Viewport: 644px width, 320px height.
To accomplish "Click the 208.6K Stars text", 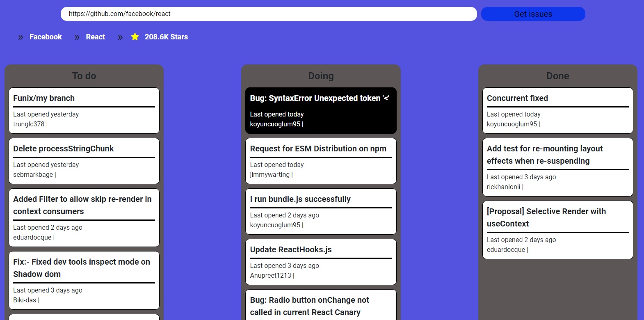I will [x=166, y=37].
